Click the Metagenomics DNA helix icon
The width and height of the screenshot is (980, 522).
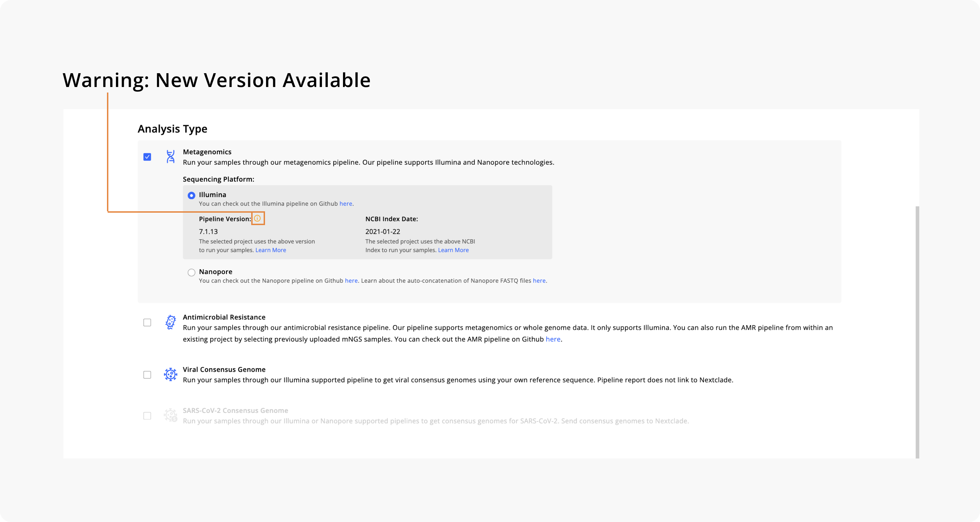(x=170, y=156)
